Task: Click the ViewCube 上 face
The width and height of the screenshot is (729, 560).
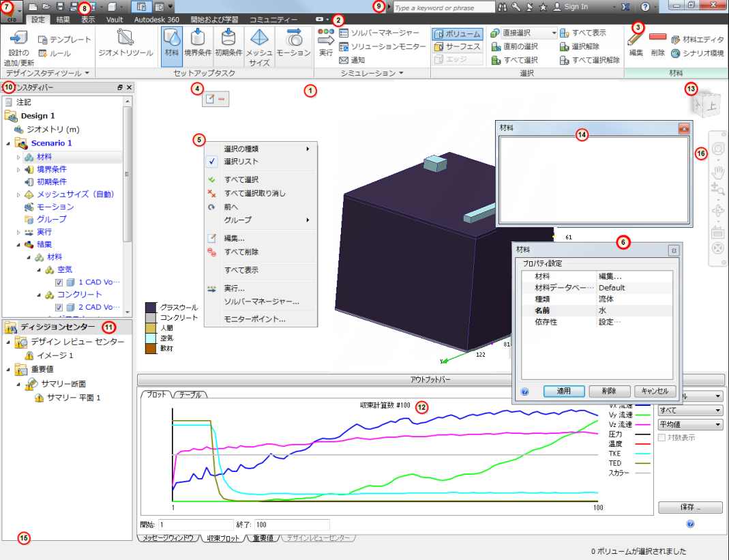Action: (710, 105)
